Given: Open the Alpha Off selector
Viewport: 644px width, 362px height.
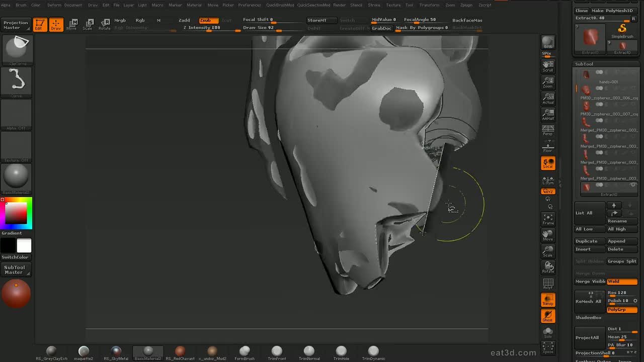Looking at the screenshot, I should pos(16,115).
